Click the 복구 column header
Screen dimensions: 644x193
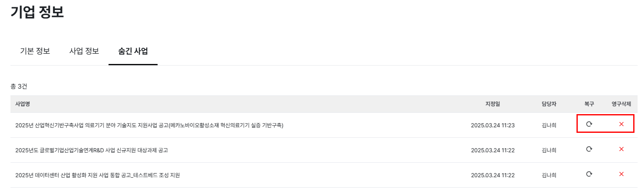coord(589,104)
